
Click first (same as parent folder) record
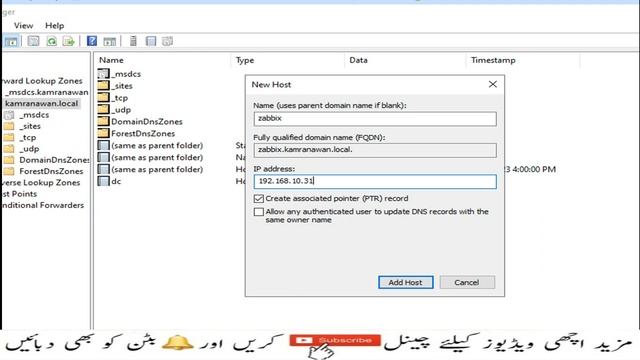[x=157, y=145]
